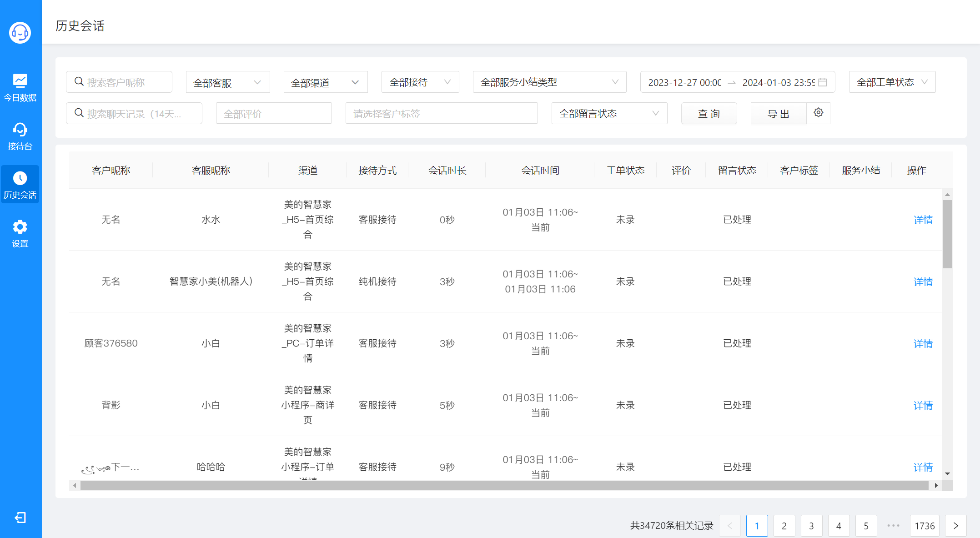Image resolution: width=980 pixels, height=538 pixels.
Task: Click 会话时间 column header
Action: tap(540, 171)
